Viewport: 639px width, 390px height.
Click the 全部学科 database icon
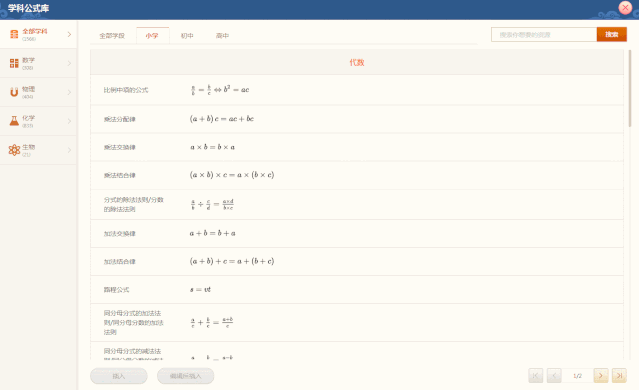tap(14, 34)
